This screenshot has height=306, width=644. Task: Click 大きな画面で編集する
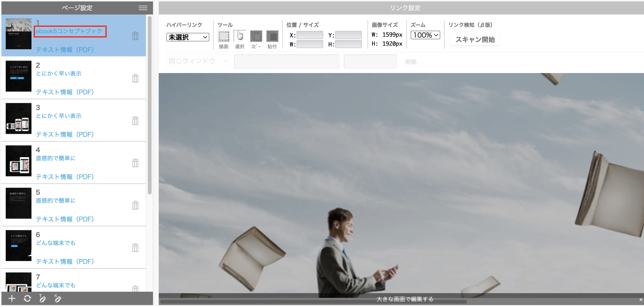405,299
